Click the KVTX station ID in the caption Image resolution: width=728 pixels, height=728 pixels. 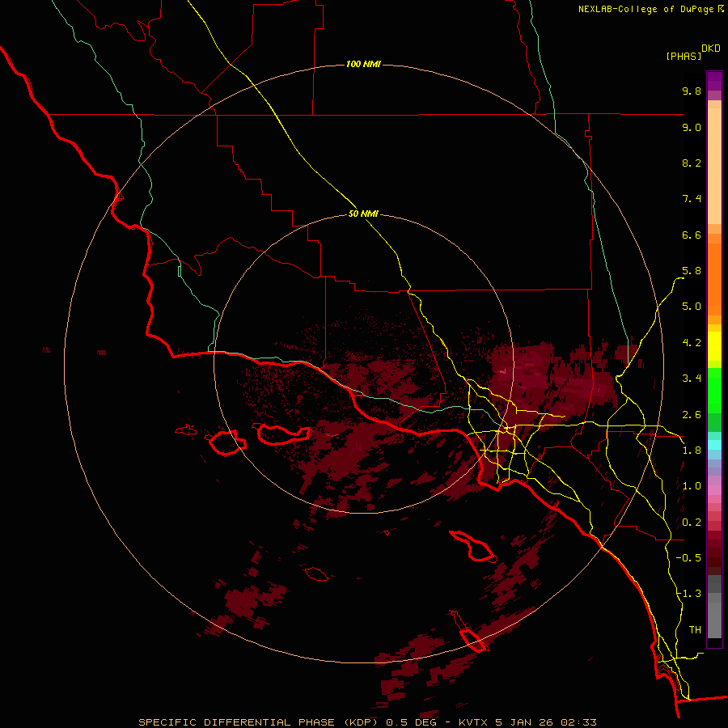click(x=473, y=722)
